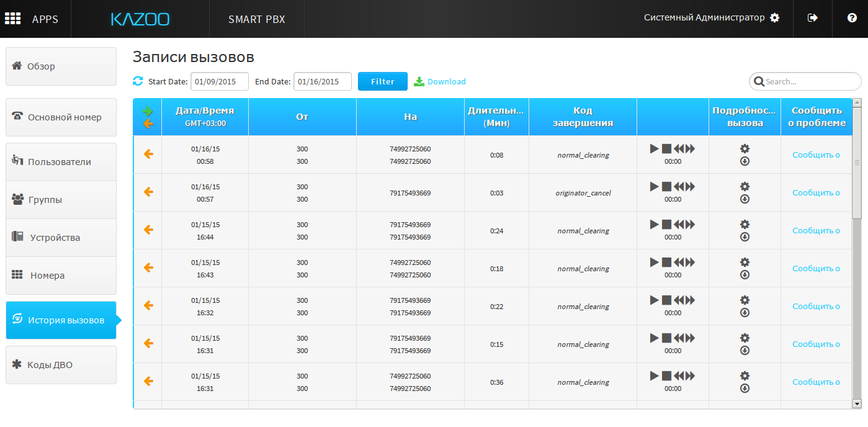Fast-forward recording of 01/16/15 00:58 call
The height and width of the screenshot is (427, 868).
[x=690, y=149]
